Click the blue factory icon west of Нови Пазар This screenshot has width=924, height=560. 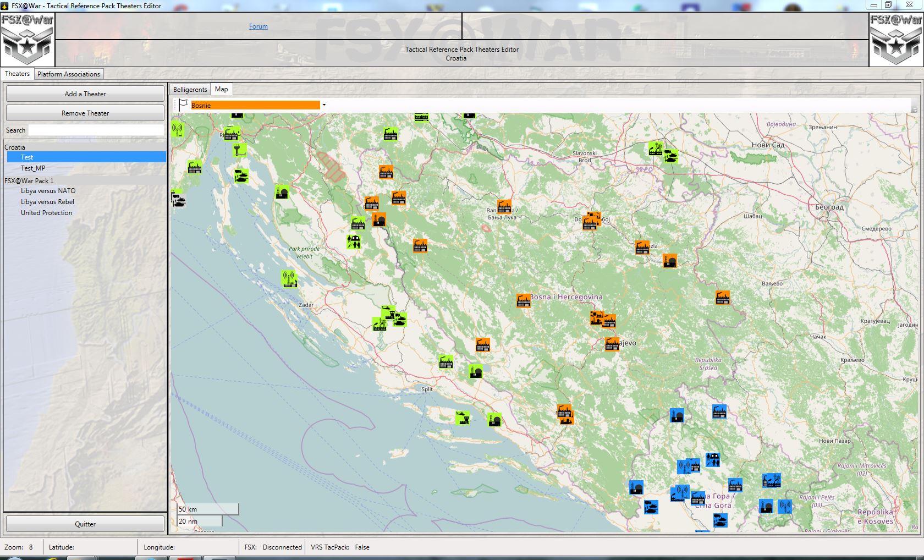[719, 411]
